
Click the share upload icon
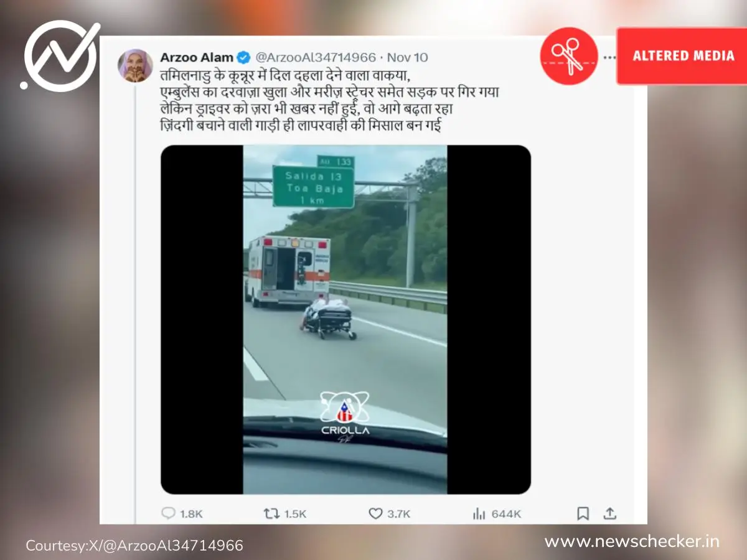pos(610,513)
